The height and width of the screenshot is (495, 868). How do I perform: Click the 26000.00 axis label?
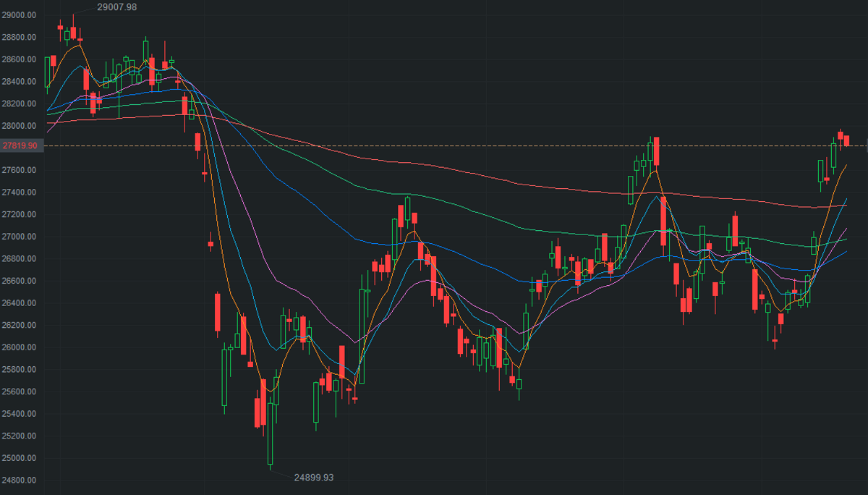[x=20, y=347]
